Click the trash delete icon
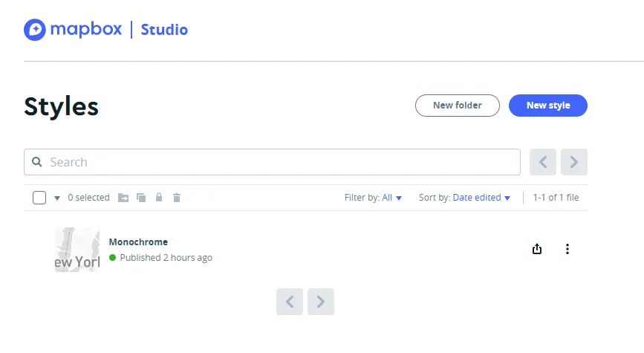 click(x=177, y=198)
